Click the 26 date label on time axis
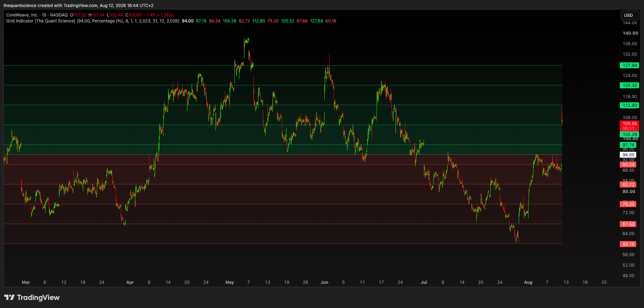 coord(305,282)
